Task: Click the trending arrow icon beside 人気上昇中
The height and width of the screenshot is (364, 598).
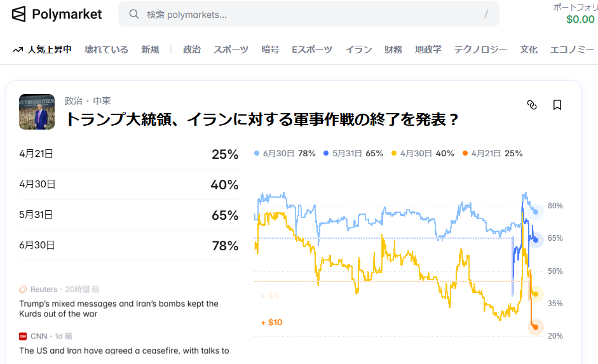Action: pyautogui.click(x=17, y=50)
